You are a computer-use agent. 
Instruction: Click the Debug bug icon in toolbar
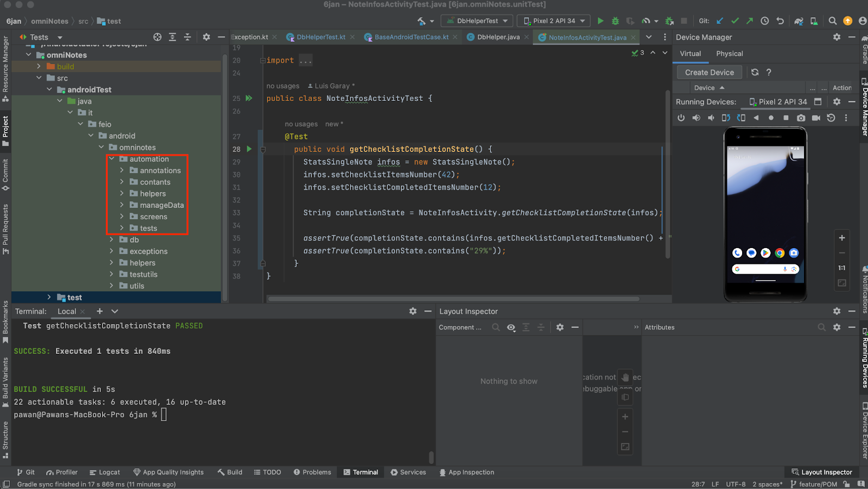(615, 21)
